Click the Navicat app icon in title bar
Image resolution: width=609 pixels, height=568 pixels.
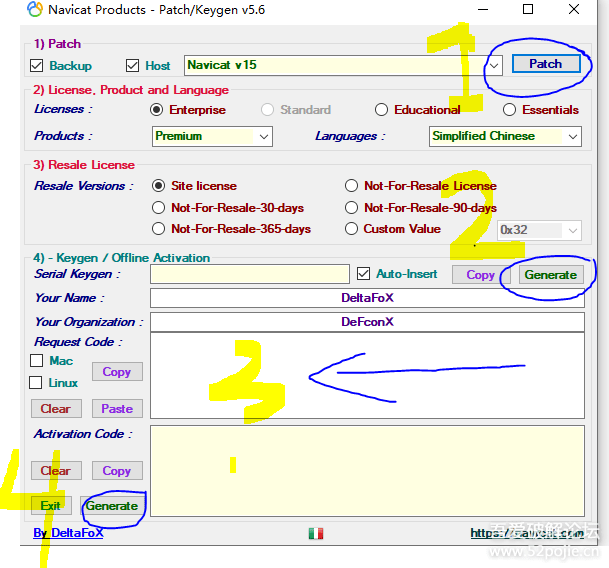pyautogui.click(x=35, y=9)
